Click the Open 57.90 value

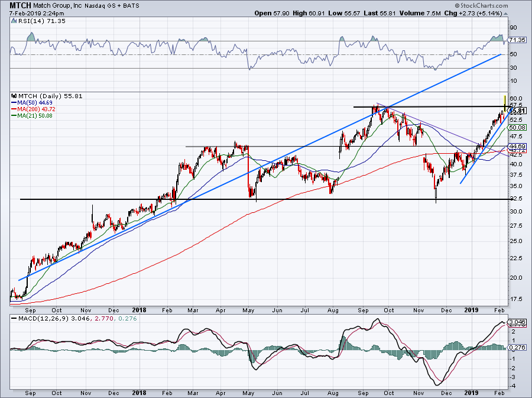(x=272, y=13)
